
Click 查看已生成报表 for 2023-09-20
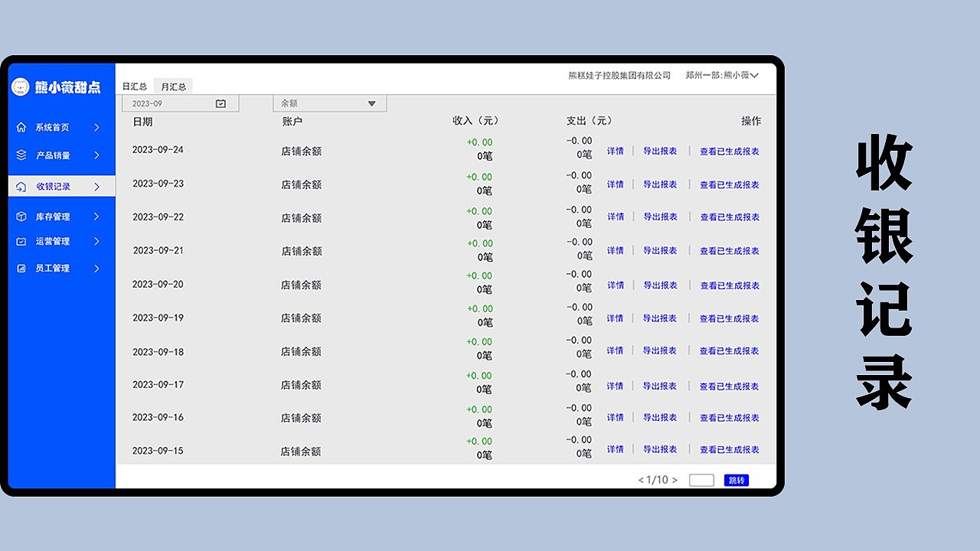730,285
